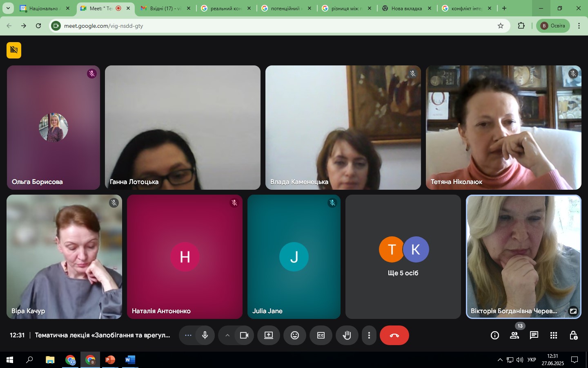Open Word from the Windows taskbar
Image resolution: width=588 pixels, height=368 pixels.
point(130,360)
